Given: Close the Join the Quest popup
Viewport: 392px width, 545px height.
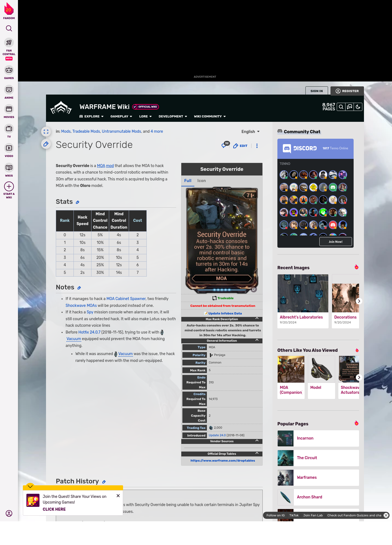Looking at the screenshot, I should (118, 496).
